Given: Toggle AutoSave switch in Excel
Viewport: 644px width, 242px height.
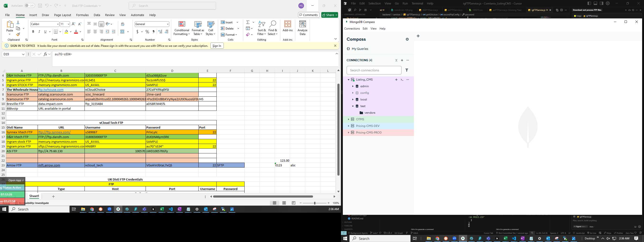Looking at the screenshot, I should click(30, 5).
